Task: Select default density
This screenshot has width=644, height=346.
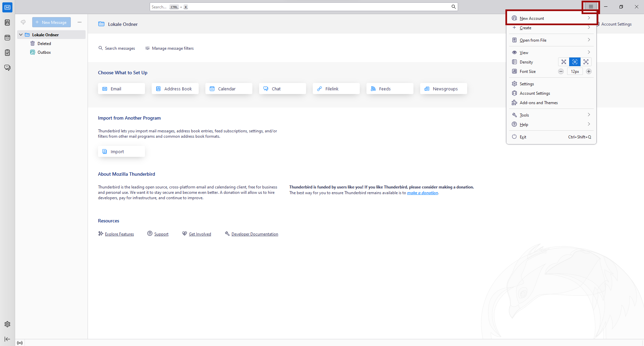Action: point(575,62)
